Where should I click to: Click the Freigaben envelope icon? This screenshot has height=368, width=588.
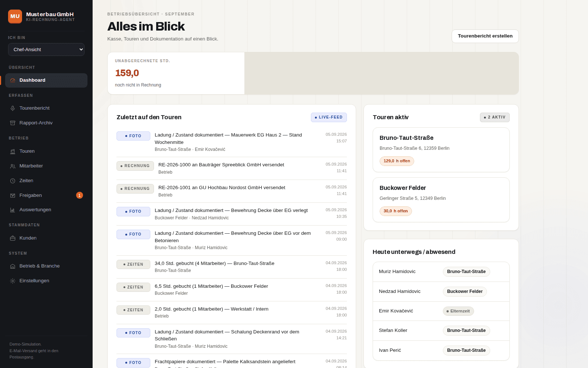12,195
